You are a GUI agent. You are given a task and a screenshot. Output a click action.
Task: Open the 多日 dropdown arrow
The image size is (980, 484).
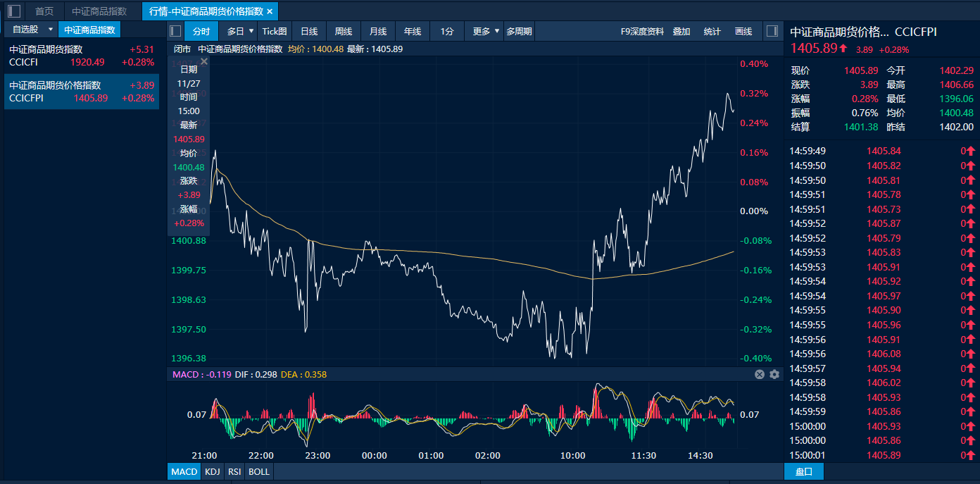[x=251, y=31]
